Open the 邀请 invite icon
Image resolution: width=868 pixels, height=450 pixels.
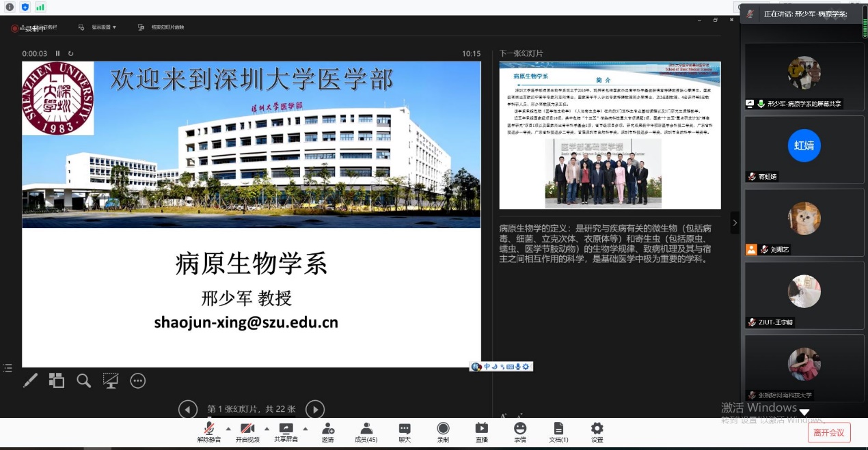coord(327,432)
